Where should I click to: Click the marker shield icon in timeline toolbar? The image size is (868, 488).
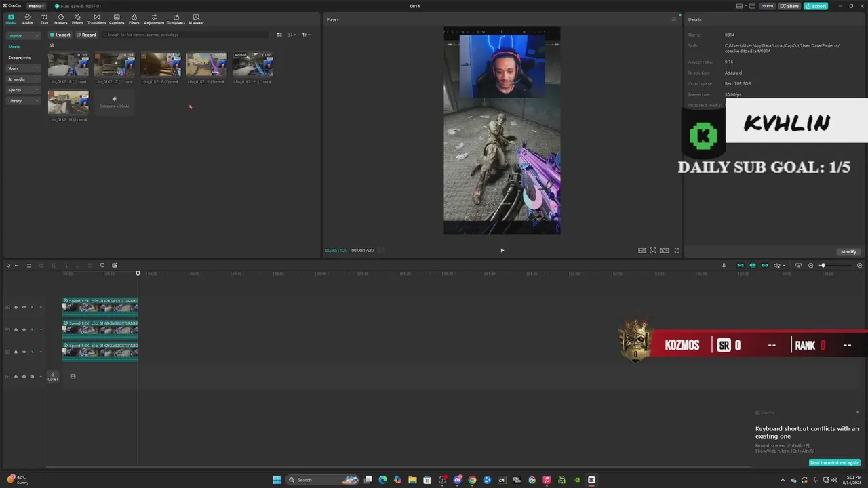coord(102,265)
